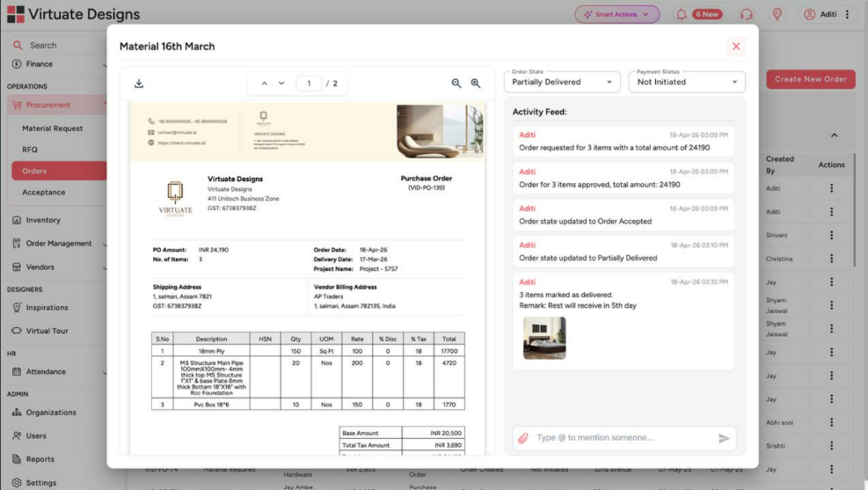The width and height of the screenshot is (868, 490).
Task: Send the activity feed message
Action: [x=724, y=438]
